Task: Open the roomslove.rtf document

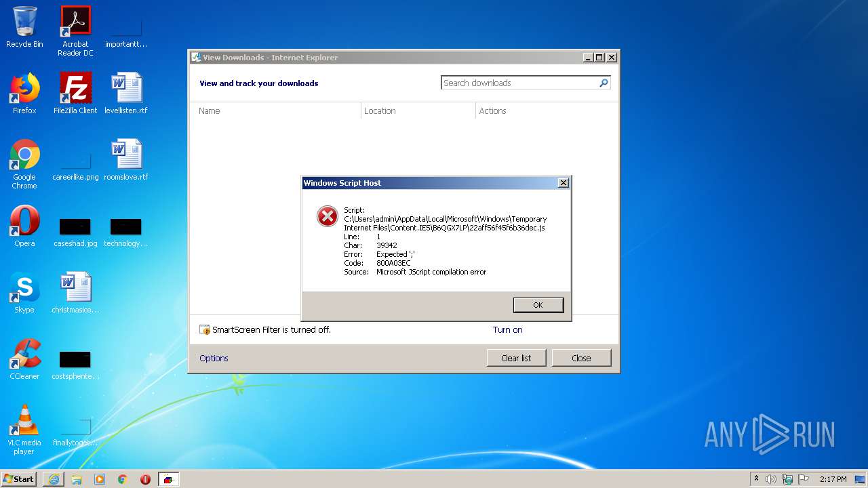Action: pyautogui.click(x=126, y=160)
